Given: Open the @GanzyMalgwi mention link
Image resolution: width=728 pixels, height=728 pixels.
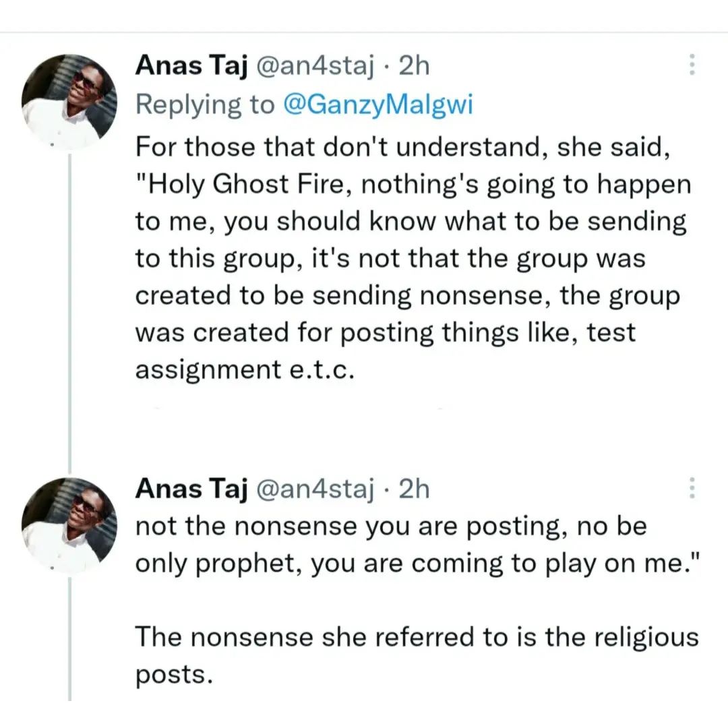Looking at the screenshot, I should pyautogui.click(x=379, y=104).
